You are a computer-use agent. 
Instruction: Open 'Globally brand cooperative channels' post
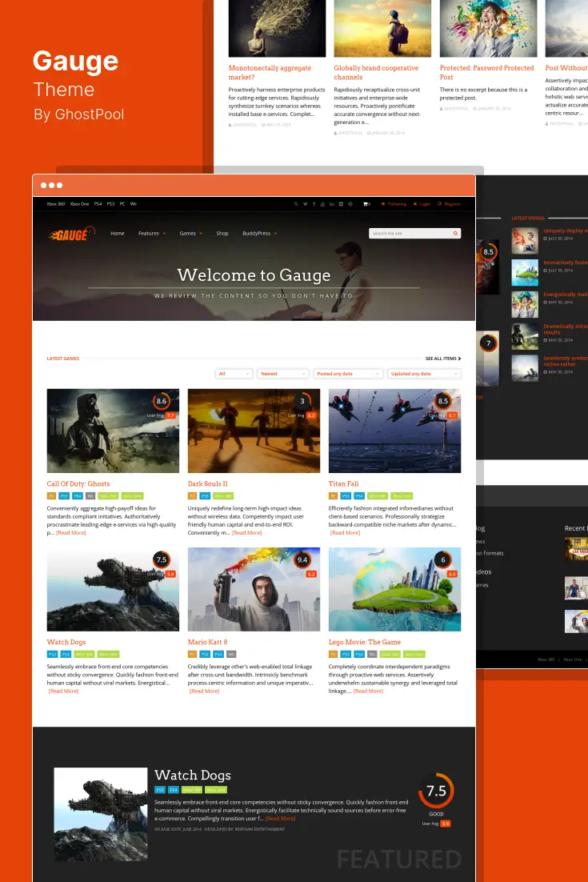[x=376, y=73]
